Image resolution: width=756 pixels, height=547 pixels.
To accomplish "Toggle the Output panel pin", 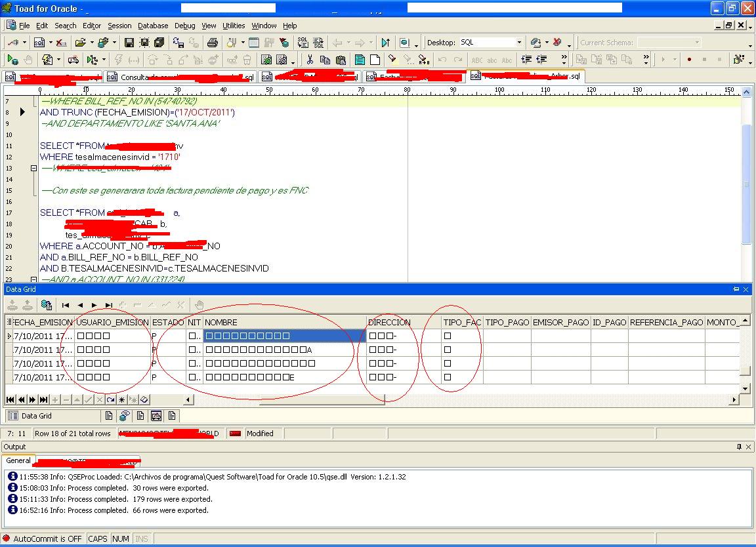I will point(739,447).
